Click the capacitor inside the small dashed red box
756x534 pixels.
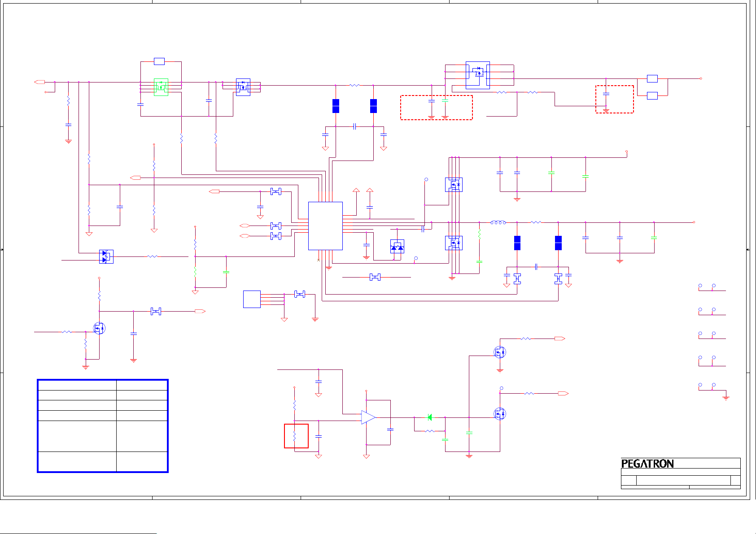click(x=606, y=94)
